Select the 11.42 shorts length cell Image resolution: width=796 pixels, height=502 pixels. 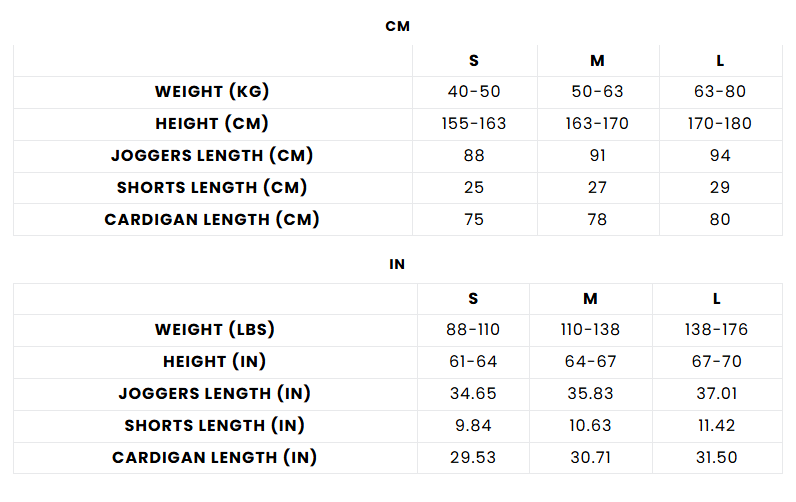pos(717,426)
